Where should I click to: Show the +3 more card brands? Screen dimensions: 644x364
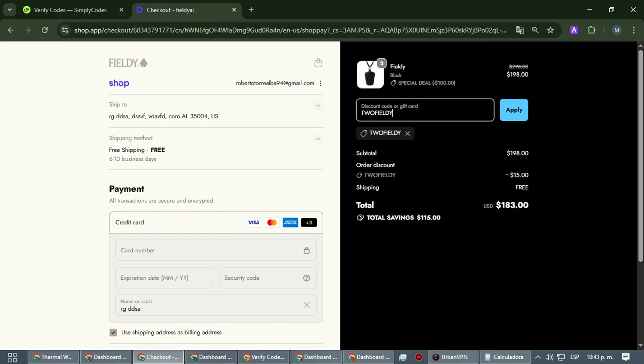coord(309,223)
